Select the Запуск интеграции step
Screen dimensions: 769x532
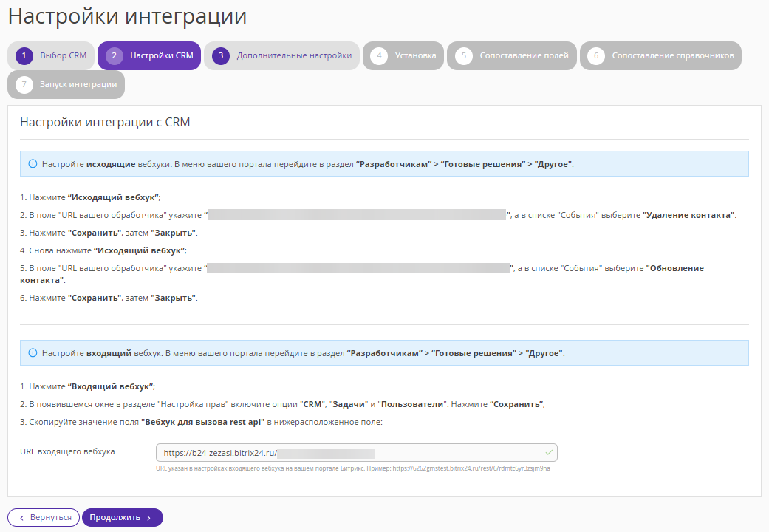click(x=66, y=84)
